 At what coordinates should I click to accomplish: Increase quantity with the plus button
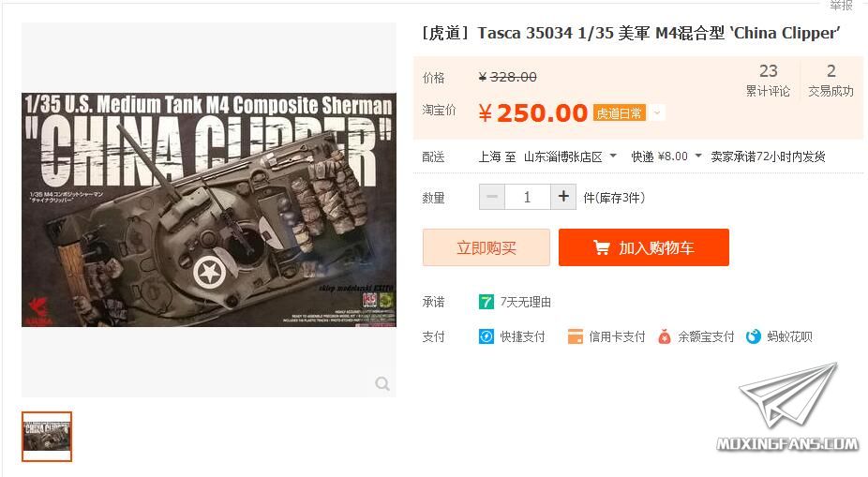pyautogui.click(x=563, y=197)
